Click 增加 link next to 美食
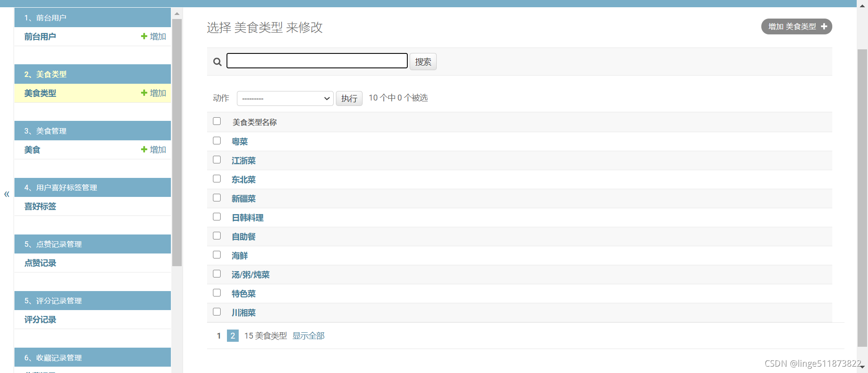 point(154,150)
